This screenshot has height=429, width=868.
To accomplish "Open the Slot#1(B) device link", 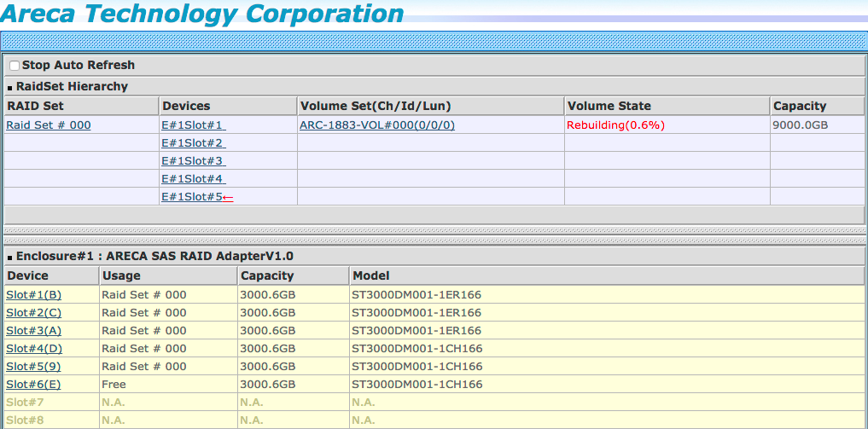I will pyautogui.click(x=34, y=294).
